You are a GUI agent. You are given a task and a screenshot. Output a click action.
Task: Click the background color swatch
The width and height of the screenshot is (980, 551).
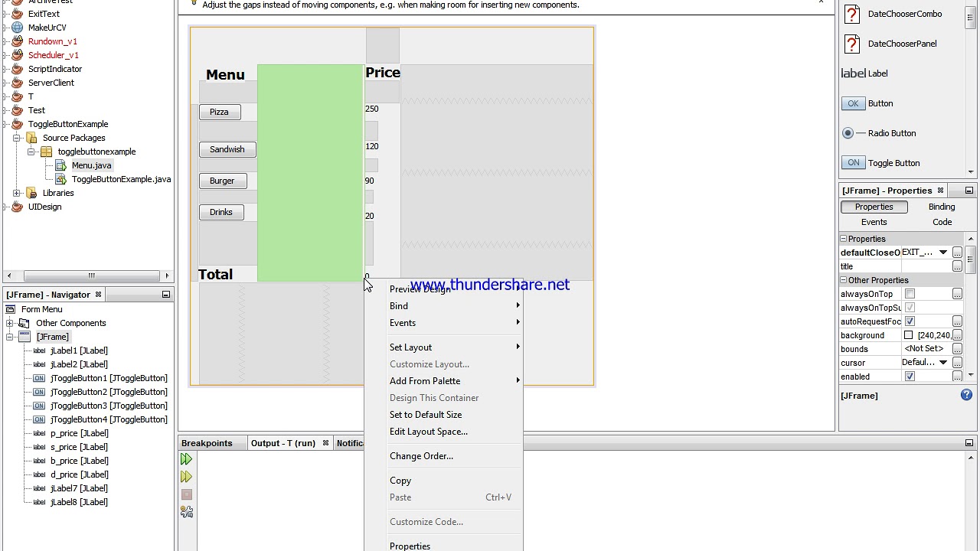tap(909, 335)
